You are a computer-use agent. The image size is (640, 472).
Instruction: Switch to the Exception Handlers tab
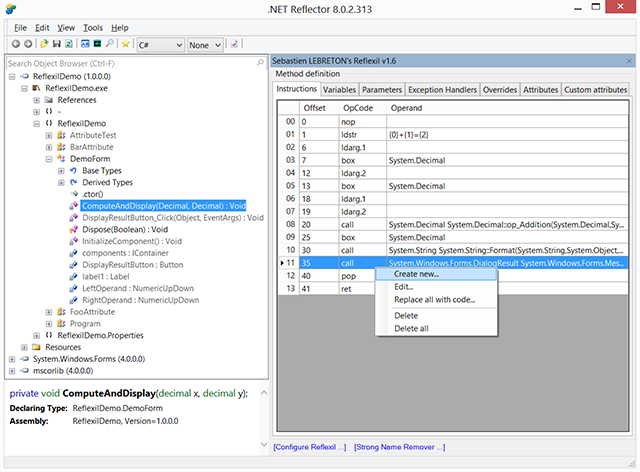click(x=442, y=89)
